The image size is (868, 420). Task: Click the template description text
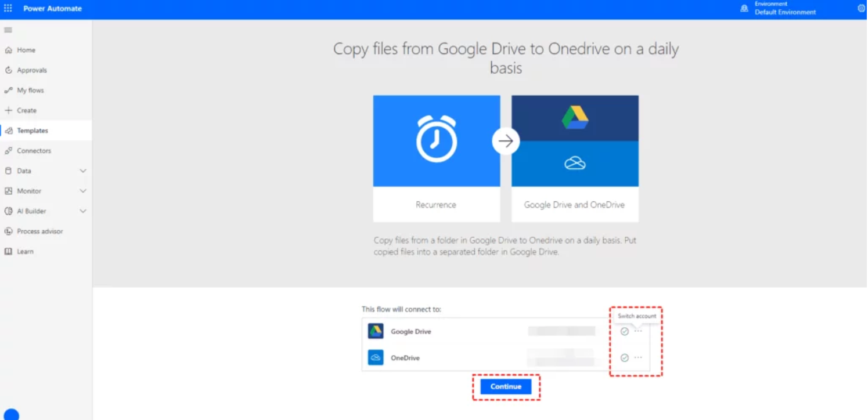[x=505, y=246]
